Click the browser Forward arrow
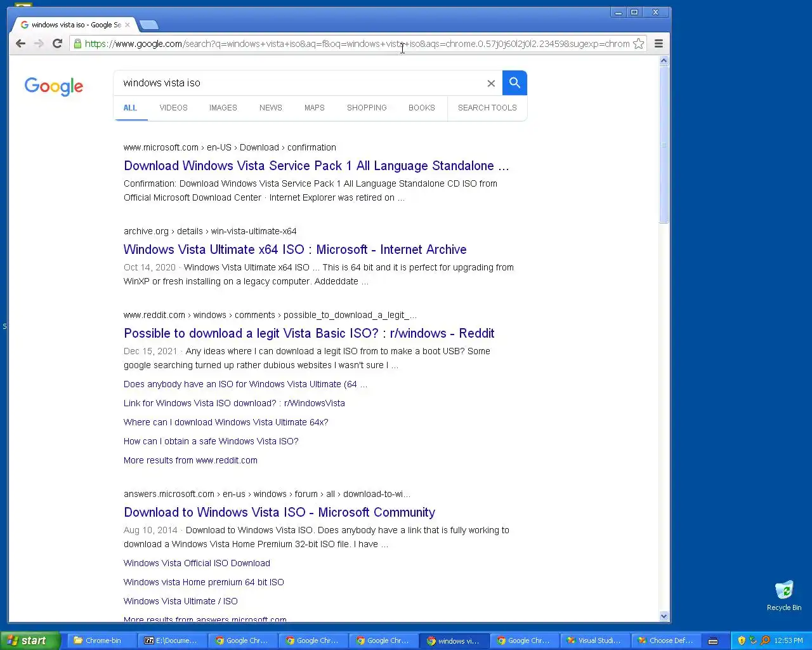The image size is (812, 650). pyautogui.click(x=39, y=43)
